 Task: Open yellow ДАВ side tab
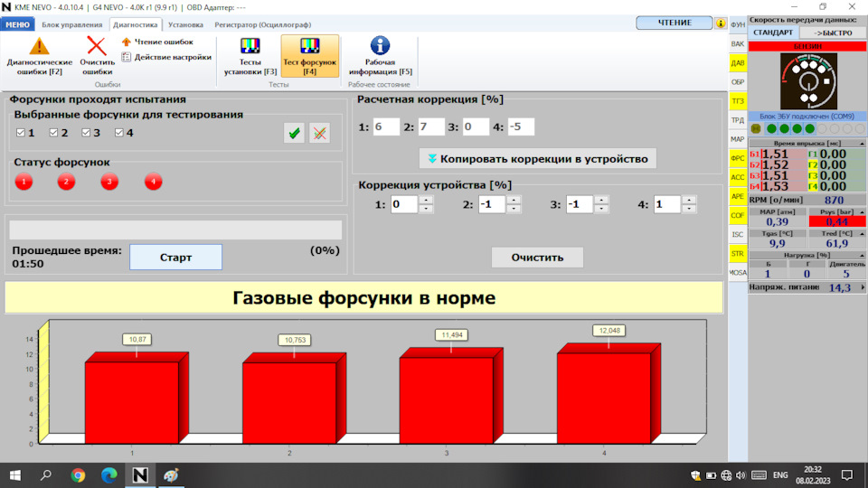tap(738, 63)
